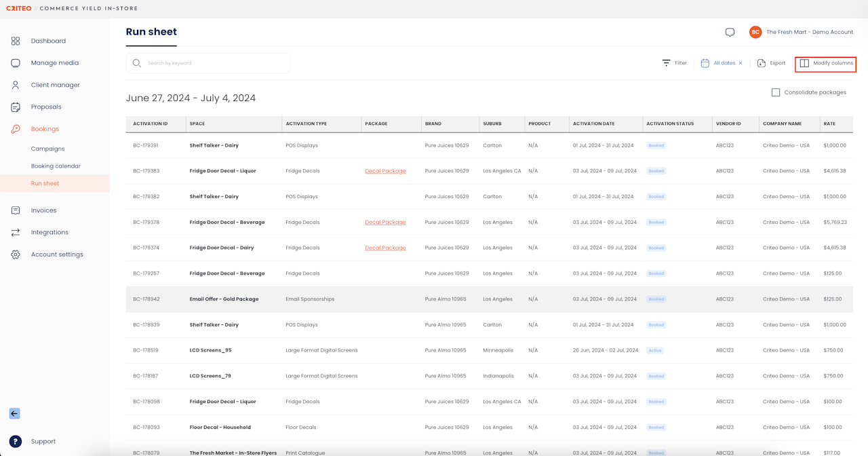Collapse the sidebar with the arrow button
The image size is (868, 456).
[x=14, y=413]
